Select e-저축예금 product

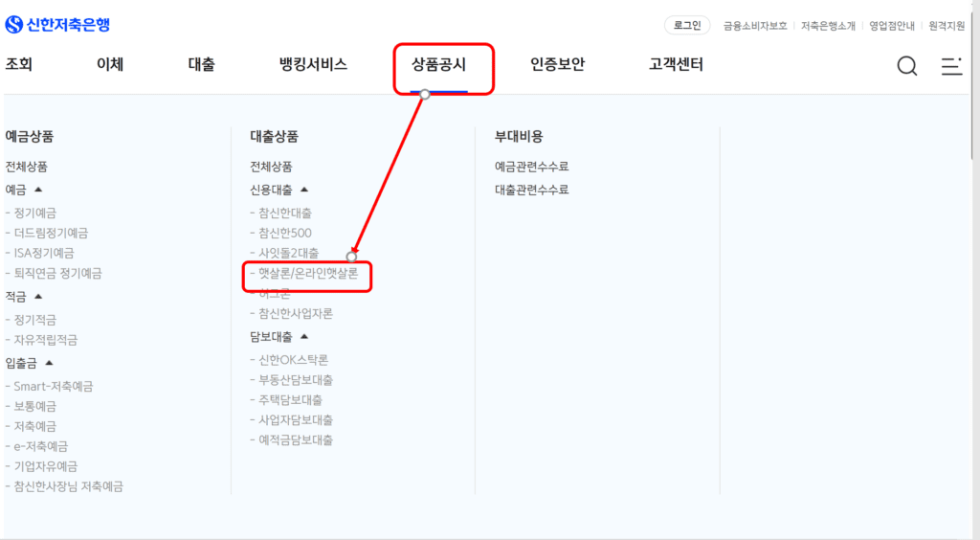(37, 447)
